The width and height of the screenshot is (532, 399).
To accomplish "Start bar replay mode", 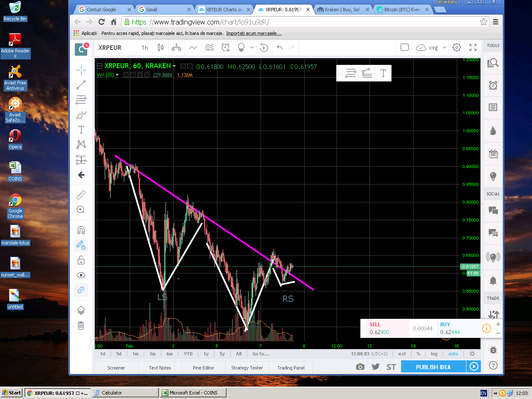I will (x=264, y=48).
